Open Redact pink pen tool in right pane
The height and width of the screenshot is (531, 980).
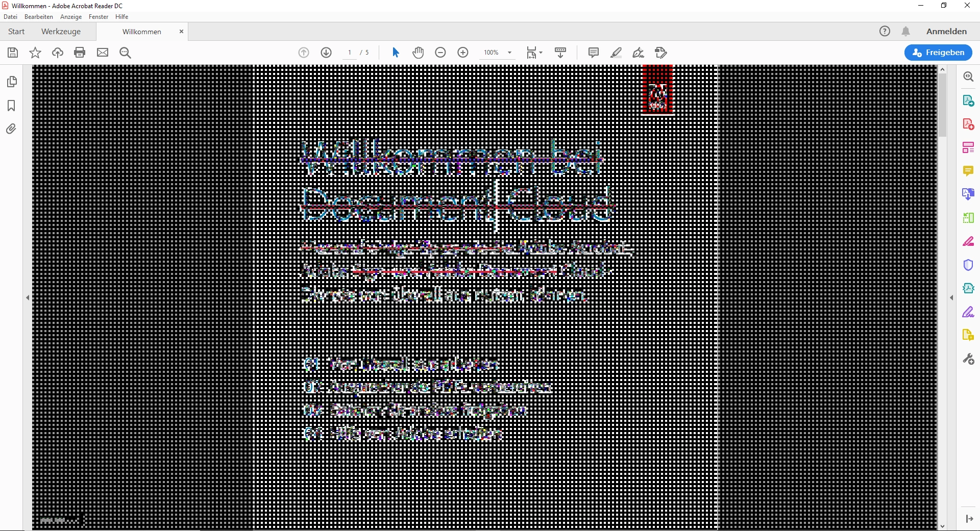[968, 241]
